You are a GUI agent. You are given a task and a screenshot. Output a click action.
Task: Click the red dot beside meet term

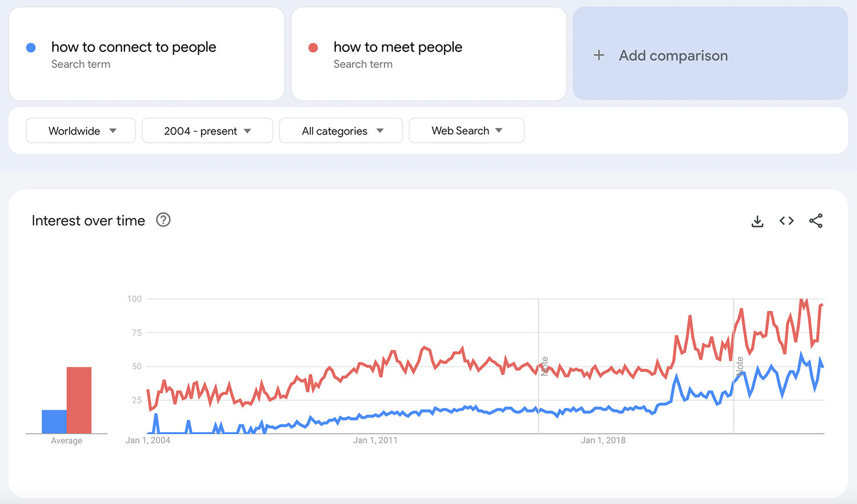(313, 48)
